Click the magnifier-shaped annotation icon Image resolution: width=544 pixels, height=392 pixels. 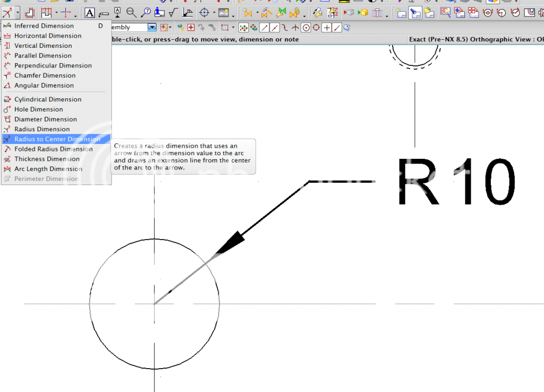[131, 13]
